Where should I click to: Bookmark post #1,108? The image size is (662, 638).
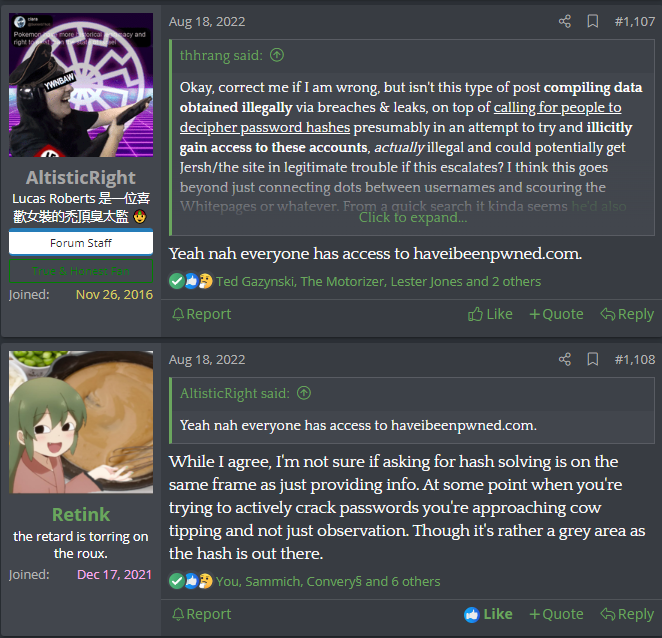(x=593, y=359)
